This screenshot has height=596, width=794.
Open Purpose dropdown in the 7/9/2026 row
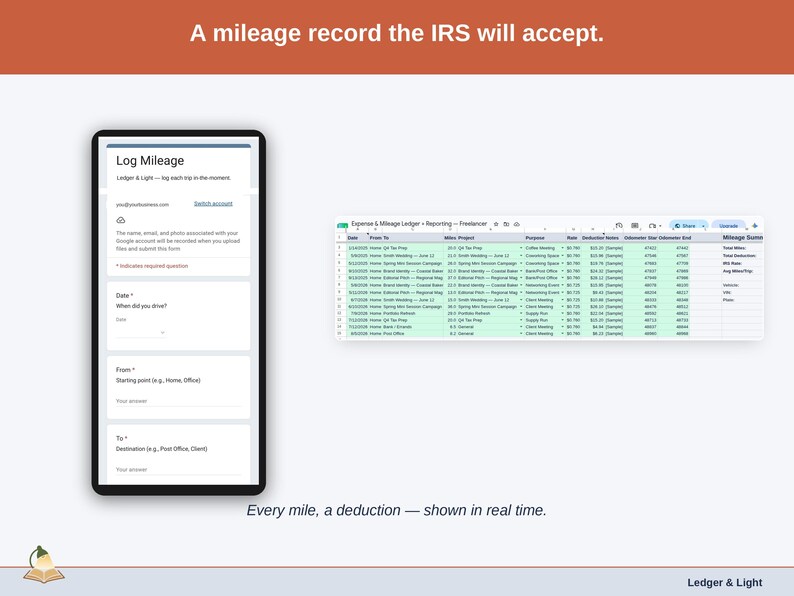(563, 313)
